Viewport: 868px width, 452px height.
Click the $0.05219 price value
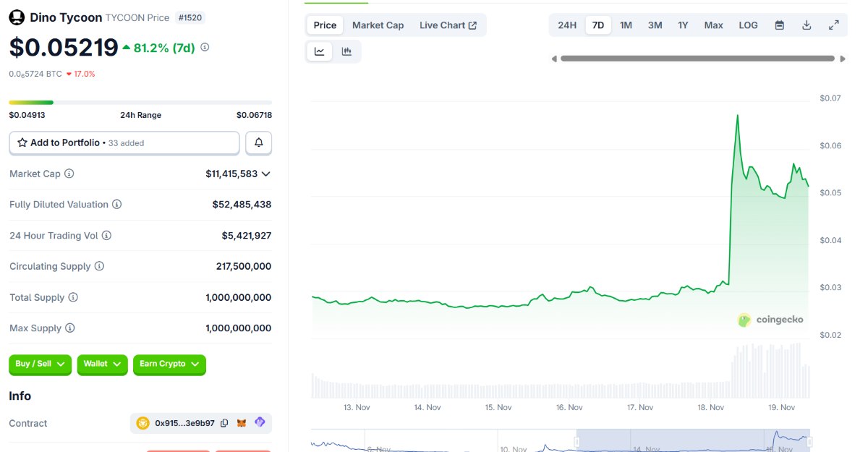click(64, 47)
